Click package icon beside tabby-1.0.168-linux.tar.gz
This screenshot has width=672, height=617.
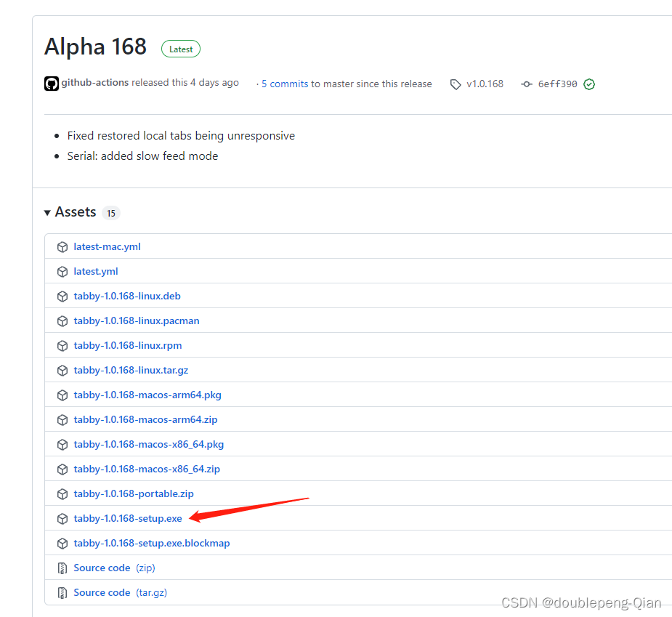click(x=62, y=371)
